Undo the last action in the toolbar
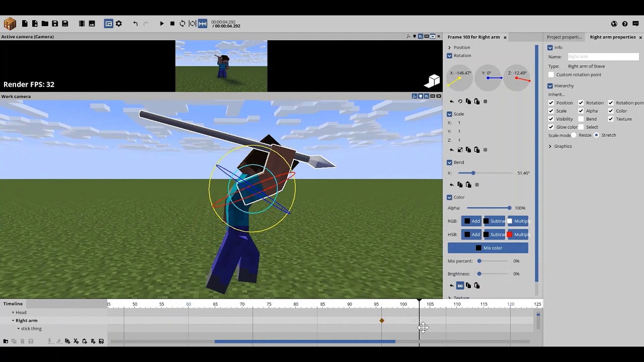This screenshot has width=644, height=362. 135,24
